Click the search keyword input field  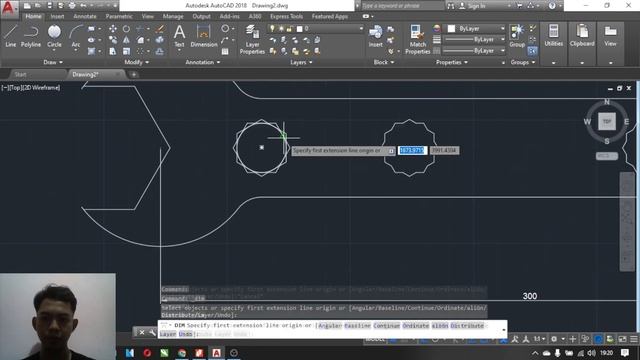402,6
